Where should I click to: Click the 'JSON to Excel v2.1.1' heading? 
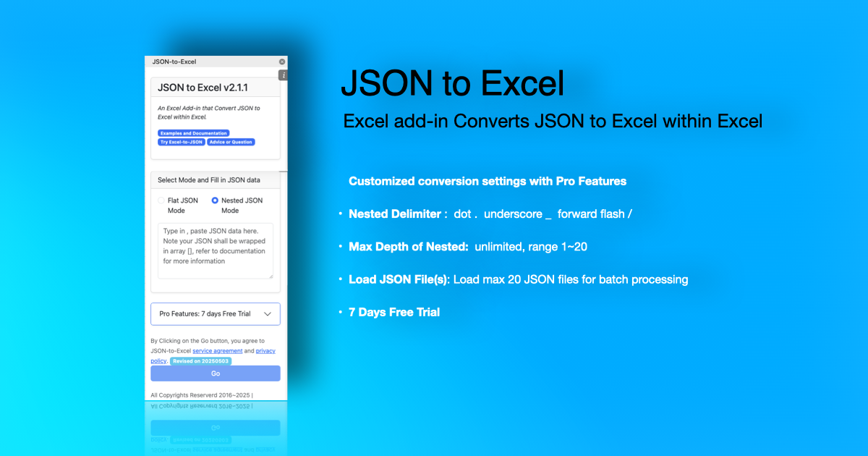pos(203,88)
